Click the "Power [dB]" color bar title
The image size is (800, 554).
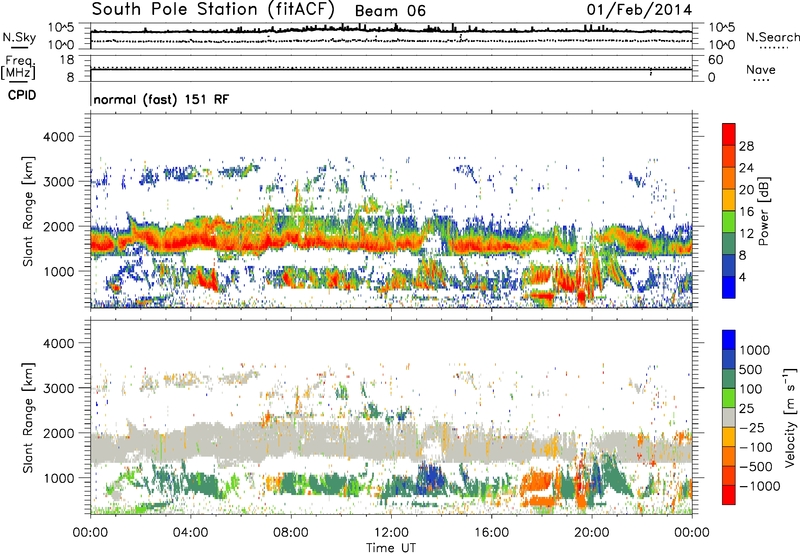click(x=763, y=211)
